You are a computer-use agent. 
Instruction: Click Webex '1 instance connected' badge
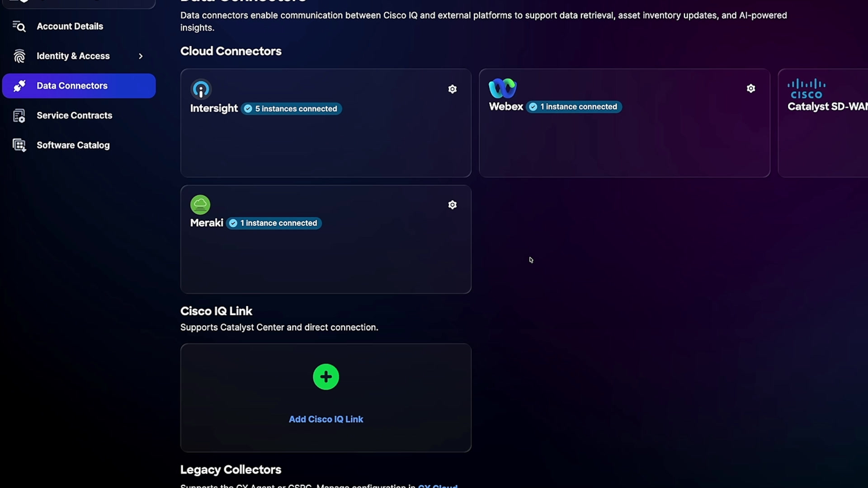pyautogui.click(x=574, y=107)
